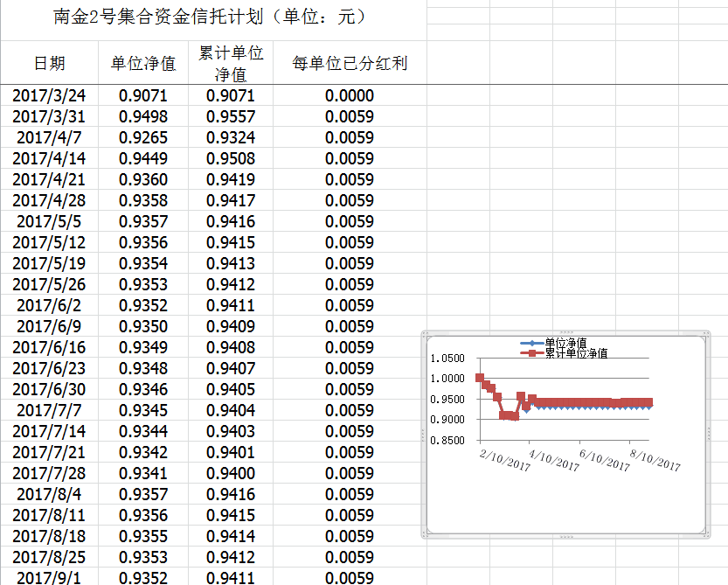
Task: Click the 4/10/2017 horizontal axis label
Action: coord(554,460)
